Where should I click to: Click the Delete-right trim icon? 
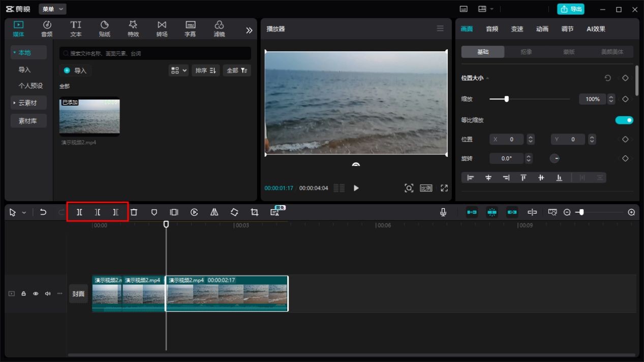116,212
